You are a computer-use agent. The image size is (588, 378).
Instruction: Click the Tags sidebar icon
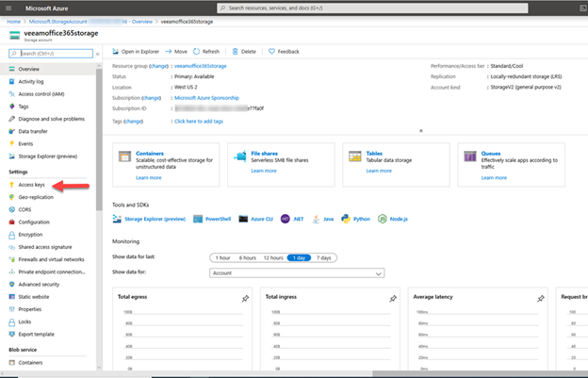(11, 107)
